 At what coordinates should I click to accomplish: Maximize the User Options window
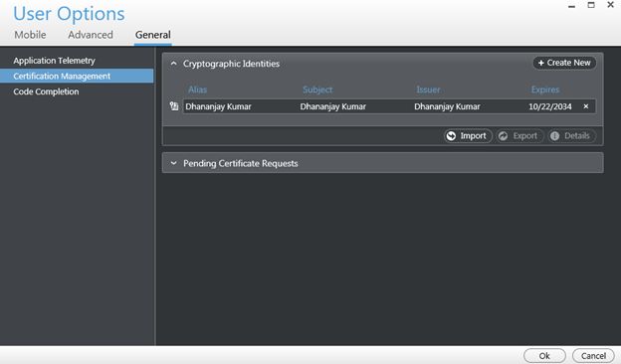click(x=591, y=5)
